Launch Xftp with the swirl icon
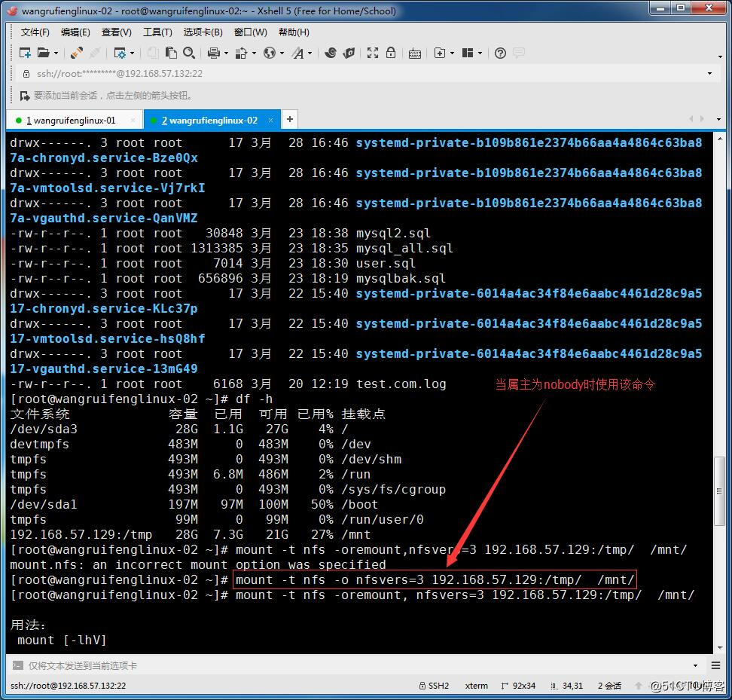The width and height of the screenshot is (732, 700). [331, 53]
